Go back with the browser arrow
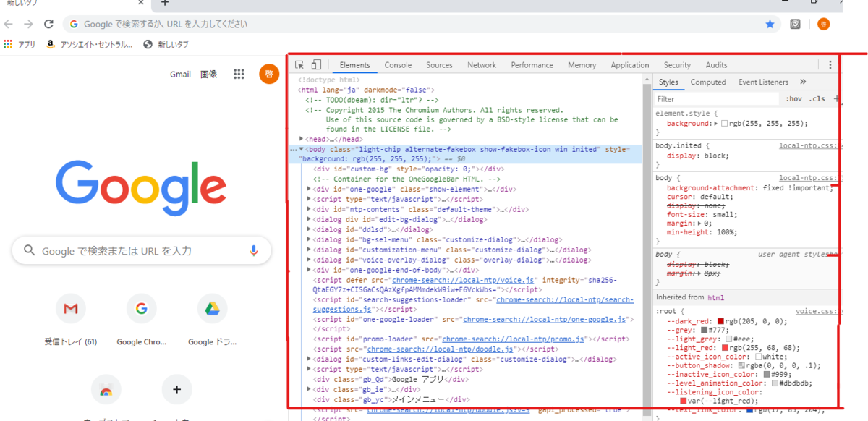Viewport: 868px width, 421px height. coord(9,24)
